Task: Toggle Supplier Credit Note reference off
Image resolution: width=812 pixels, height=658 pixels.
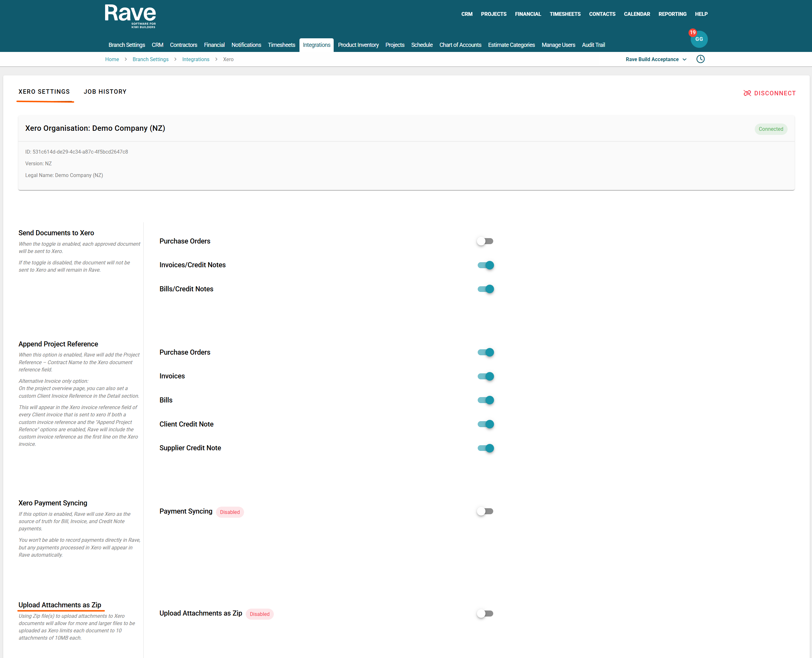Action: tap(485, 448)
